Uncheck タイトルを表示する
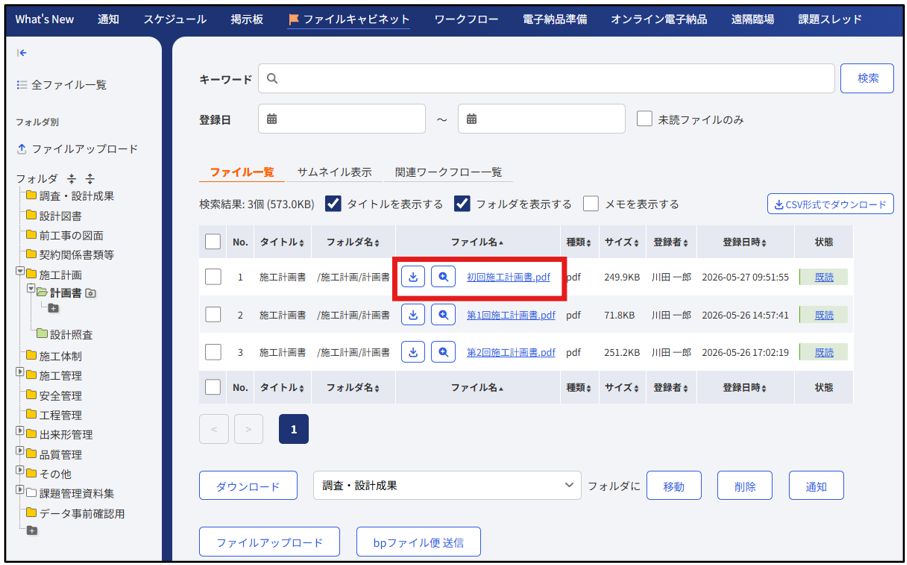This screenshot has height=565, width=907. pyautogui.click(x=333, y=204)
